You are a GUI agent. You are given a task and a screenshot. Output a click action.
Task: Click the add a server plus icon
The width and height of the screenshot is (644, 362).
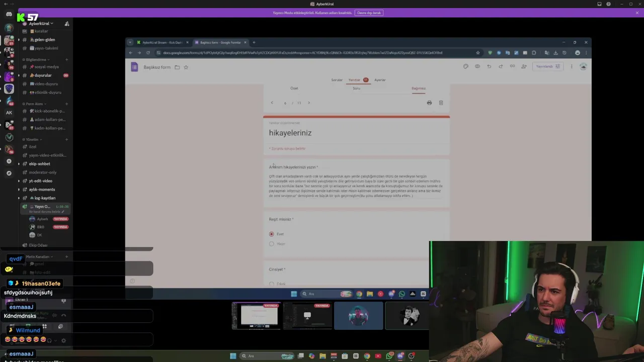[9, 161]
